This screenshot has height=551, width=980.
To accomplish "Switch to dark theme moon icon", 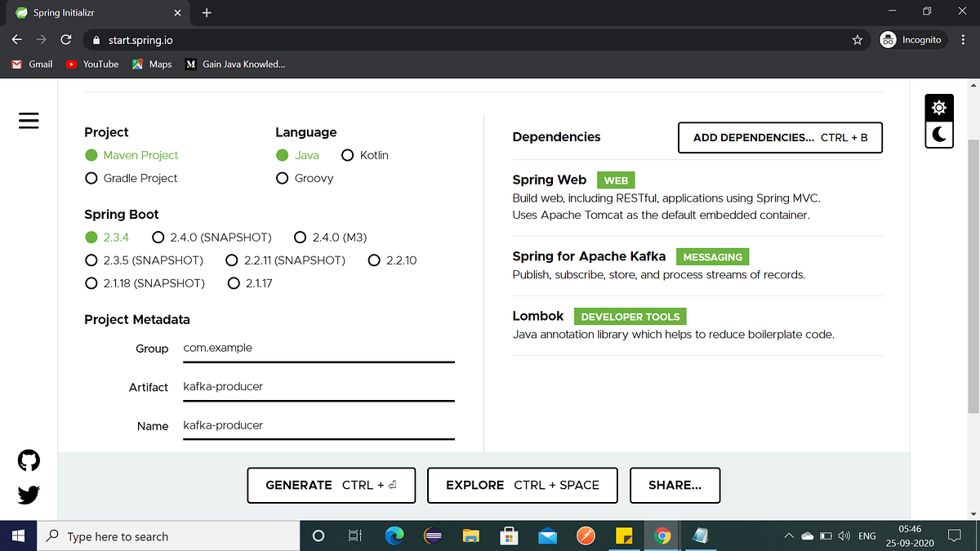I will 939,134.
